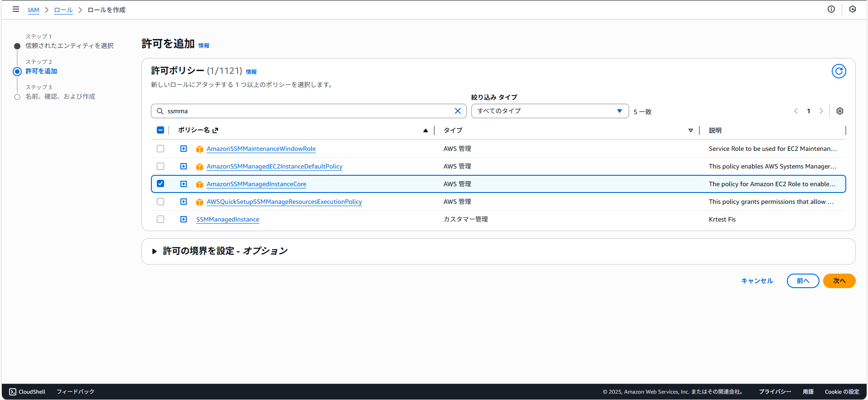Viewport: 868px width, 400px height.
Task: Sort by policy name ascending arrow
Action: 426,130
